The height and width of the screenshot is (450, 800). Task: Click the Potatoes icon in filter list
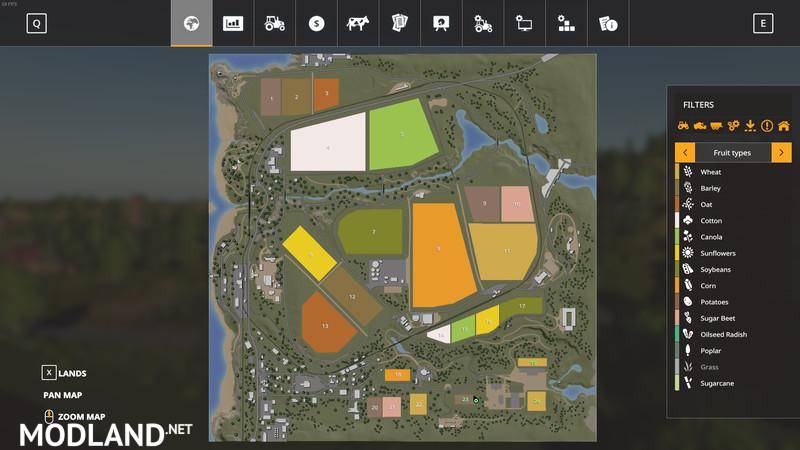688,302
